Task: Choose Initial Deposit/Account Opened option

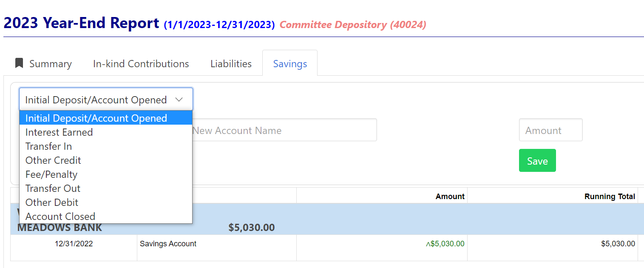Action: tap(96, 118)
